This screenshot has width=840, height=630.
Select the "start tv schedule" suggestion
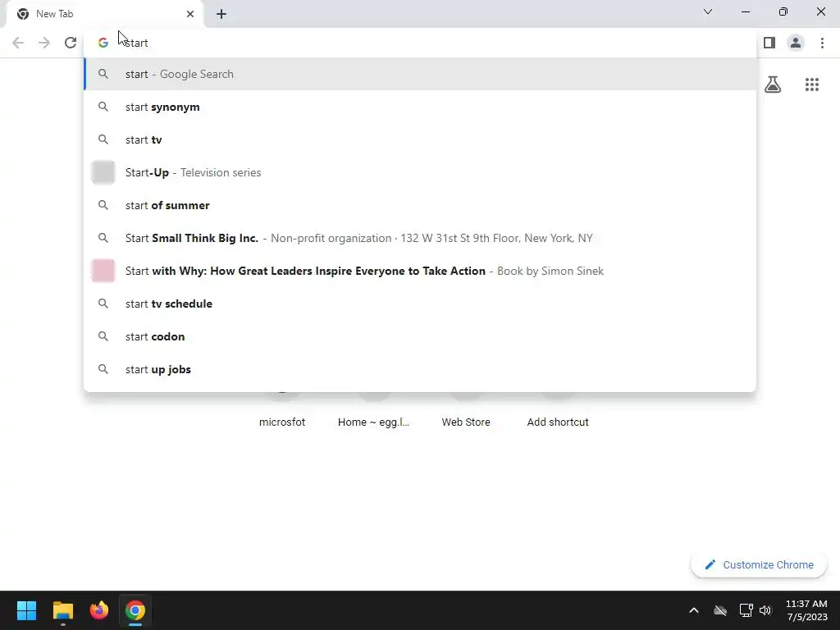tap(420, 304)
